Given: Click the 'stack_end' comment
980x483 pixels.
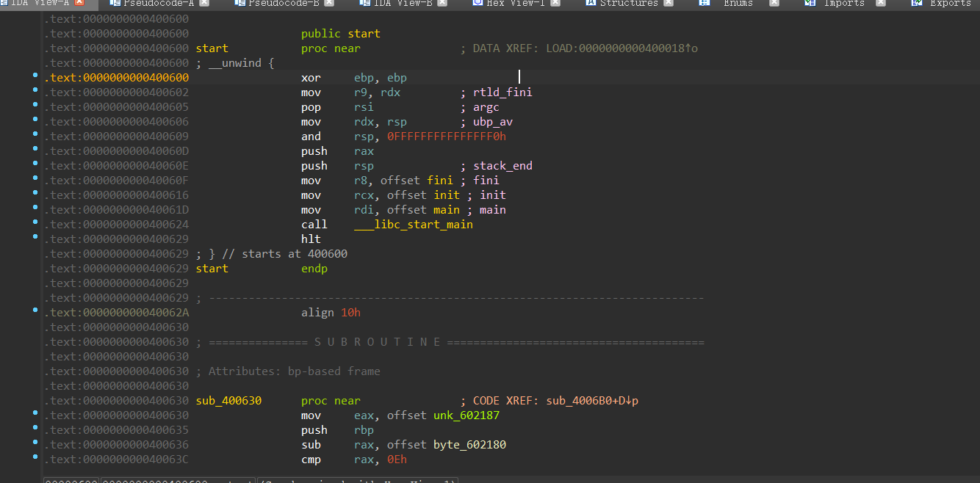Looking at the screenshot, I should (x=502, y=166).
